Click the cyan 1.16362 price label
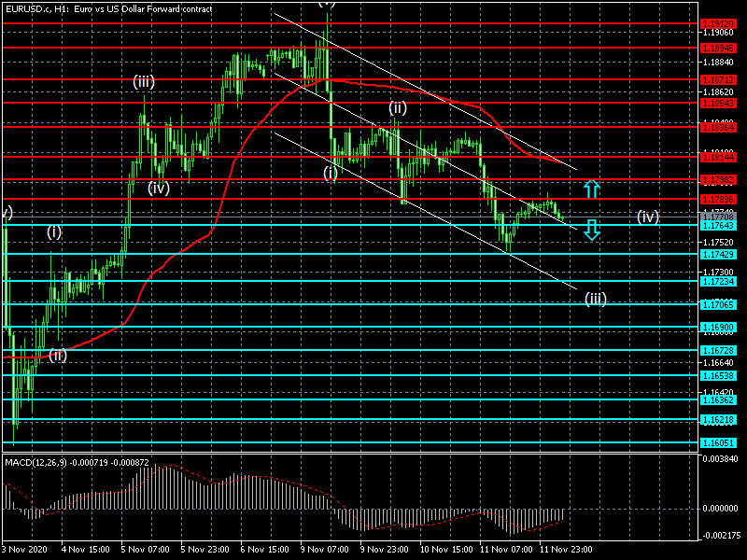This screenshot has height=560, width=747. tap(718, 399)
